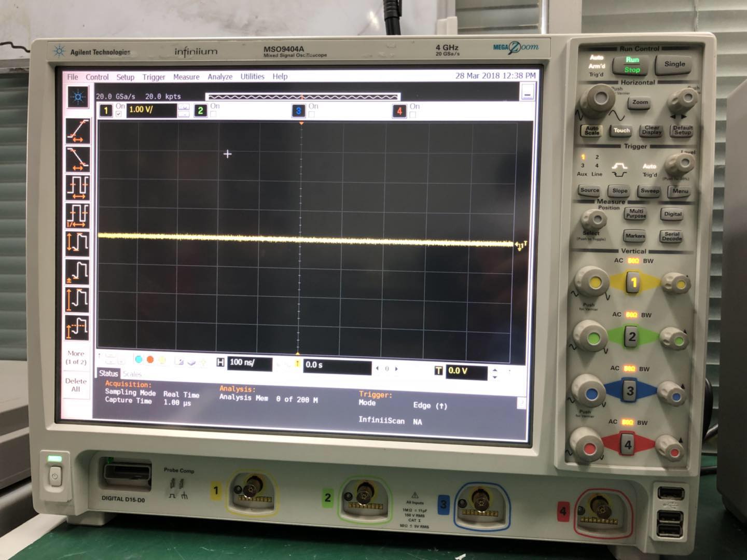
Task: Click the trigger Source hardware button
Action: click(589, 191)
